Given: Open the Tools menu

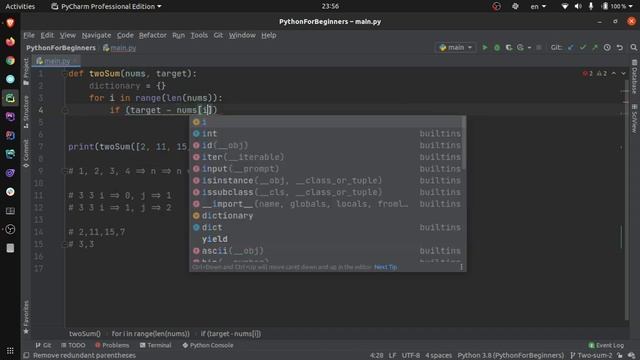Looking at the screenshot, I should click(199, 35).
